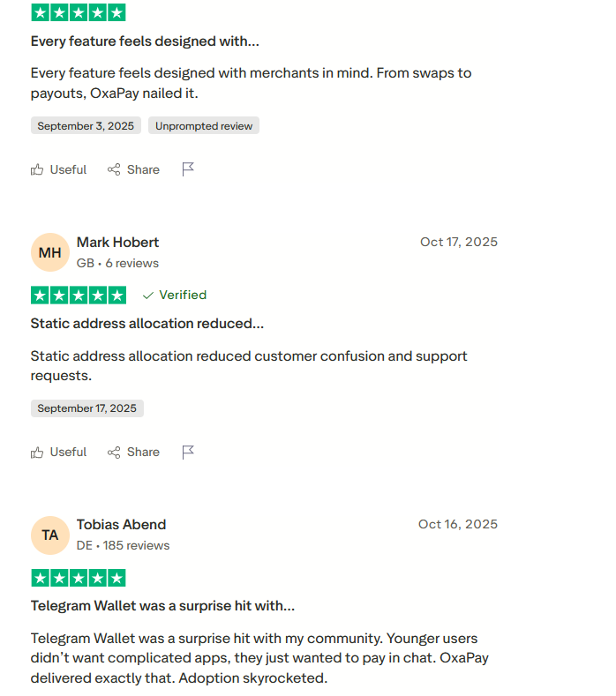The height and width of the screenshot is (696, 616).
Task: Flag the 'Every feature feels designed' review
Action: pyautogui.click(x=188, y=169)
